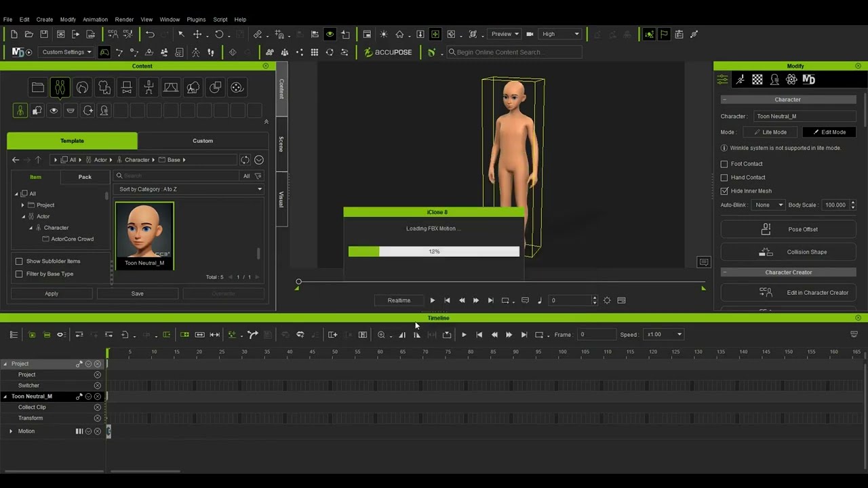
Task: Open the Set trees category icon
Action: 193,87
